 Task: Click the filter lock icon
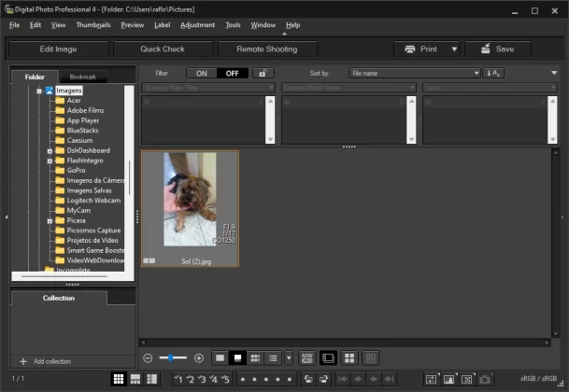(263, 73)
